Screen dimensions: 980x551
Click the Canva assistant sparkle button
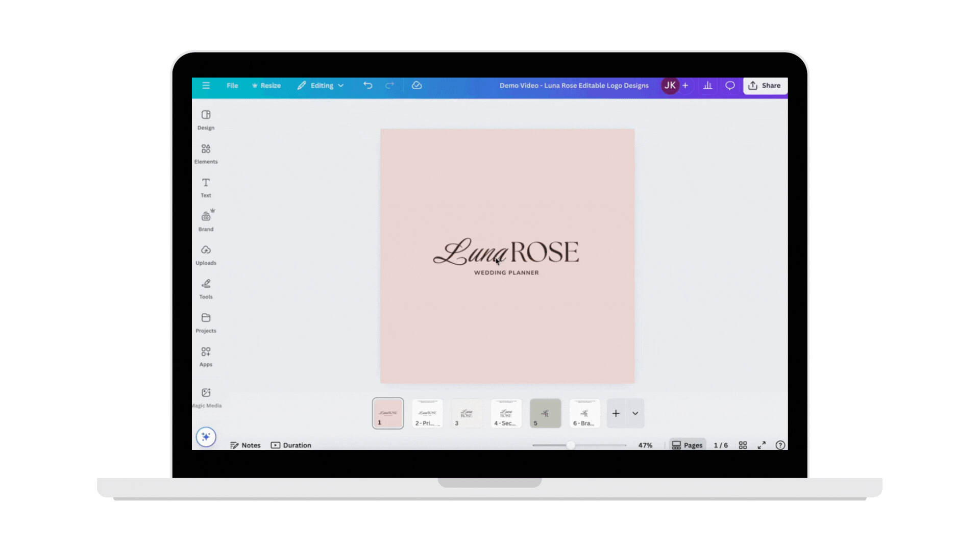click(x=206, y=437)
